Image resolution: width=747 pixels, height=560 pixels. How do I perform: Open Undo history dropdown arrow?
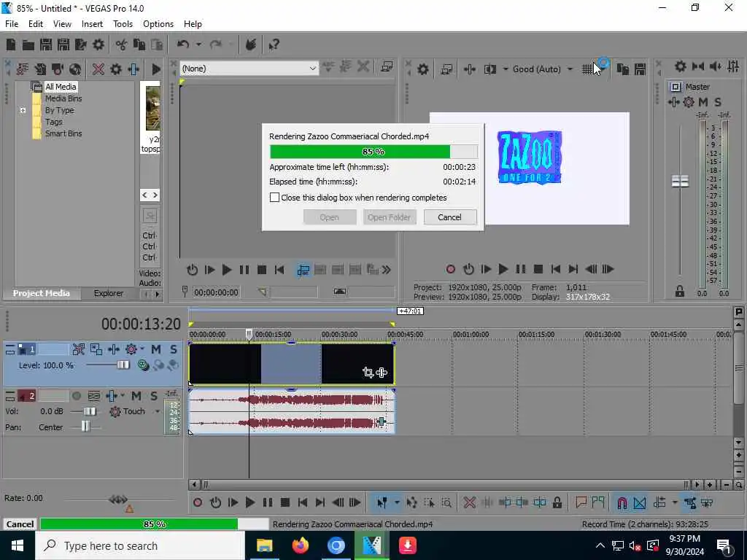pyautogui.click(x=198, y=44)
